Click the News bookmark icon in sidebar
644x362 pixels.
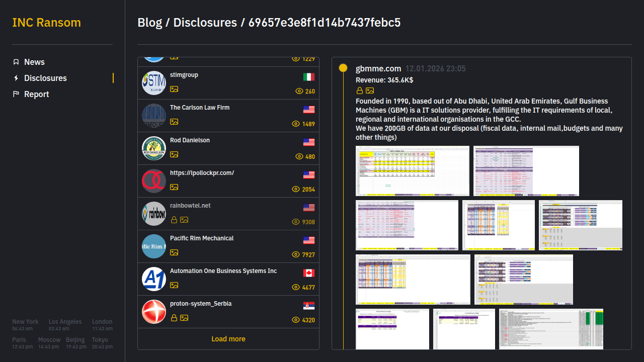[16, 62]
